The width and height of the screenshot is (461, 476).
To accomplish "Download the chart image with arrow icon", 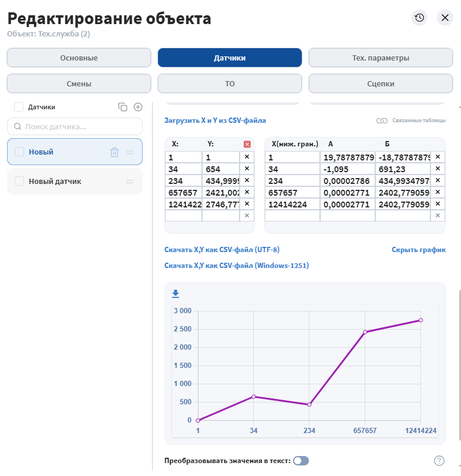I will point(176,294).
